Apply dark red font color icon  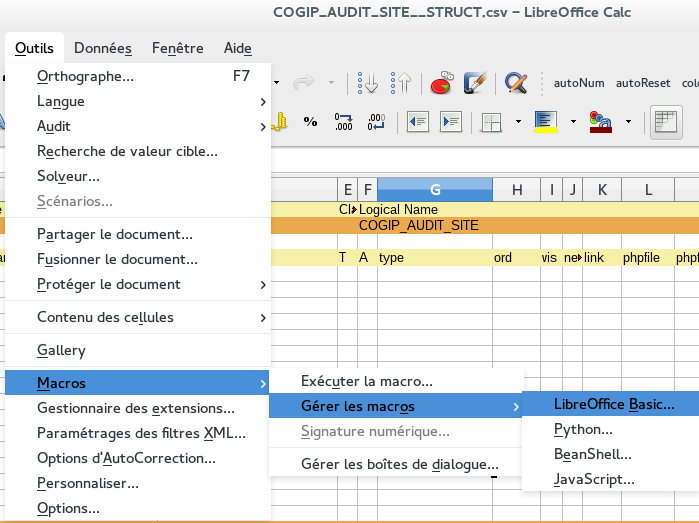tap(600, 122)
